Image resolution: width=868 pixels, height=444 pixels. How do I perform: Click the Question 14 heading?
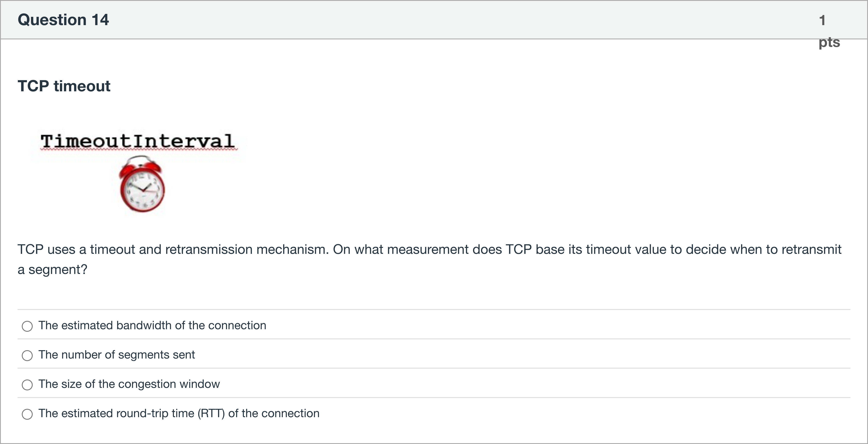point(63,19)
